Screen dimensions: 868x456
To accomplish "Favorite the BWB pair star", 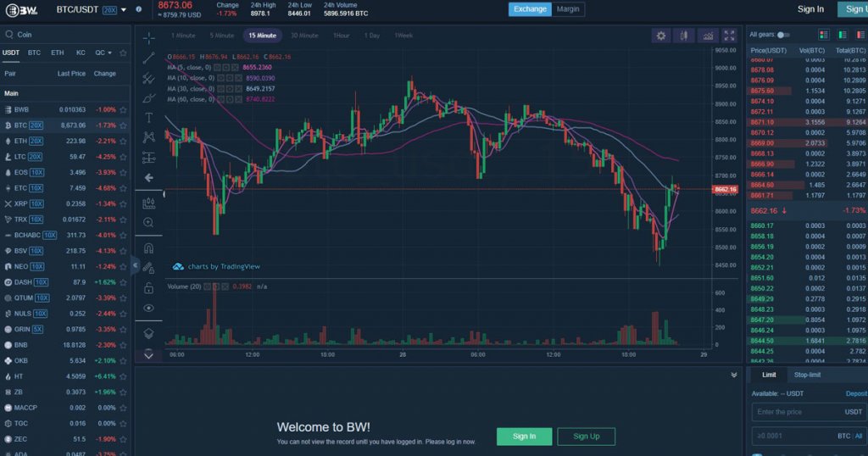I will (x=123, y=110).
